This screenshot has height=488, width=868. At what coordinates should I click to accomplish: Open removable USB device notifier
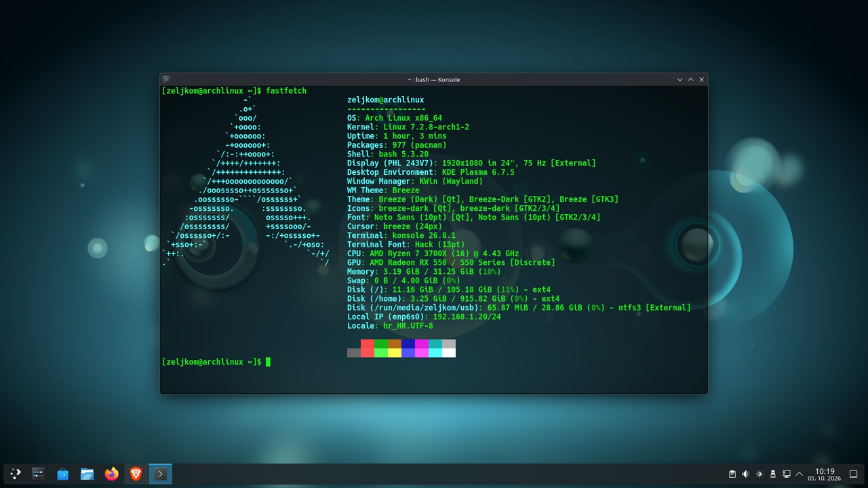click(x=773, y=474)
